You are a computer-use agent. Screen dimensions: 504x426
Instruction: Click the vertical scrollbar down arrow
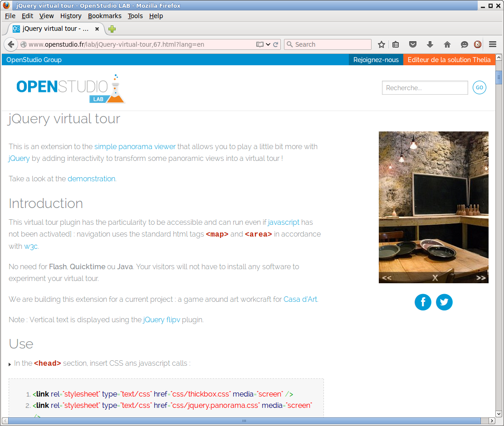coord(499,414)
